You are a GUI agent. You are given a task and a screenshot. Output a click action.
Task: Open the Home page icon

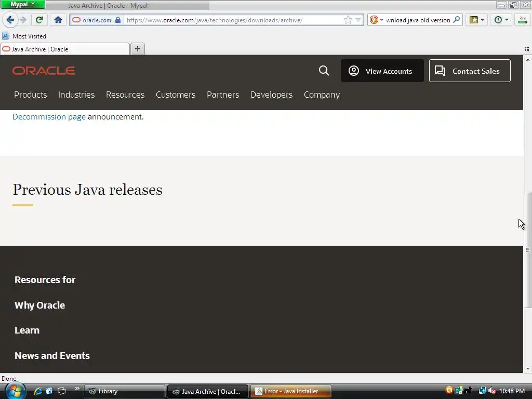pyautogui.click(x=58, y=20)
